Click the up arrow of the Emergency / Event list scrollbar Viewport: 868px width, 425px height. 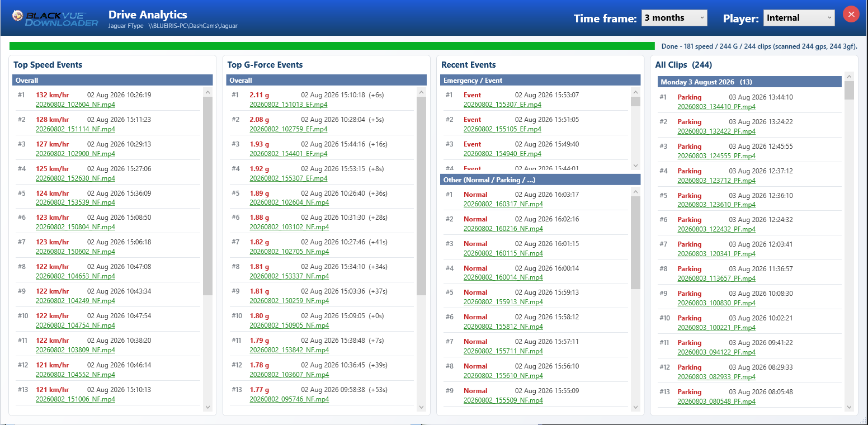(x=635, y=92)
